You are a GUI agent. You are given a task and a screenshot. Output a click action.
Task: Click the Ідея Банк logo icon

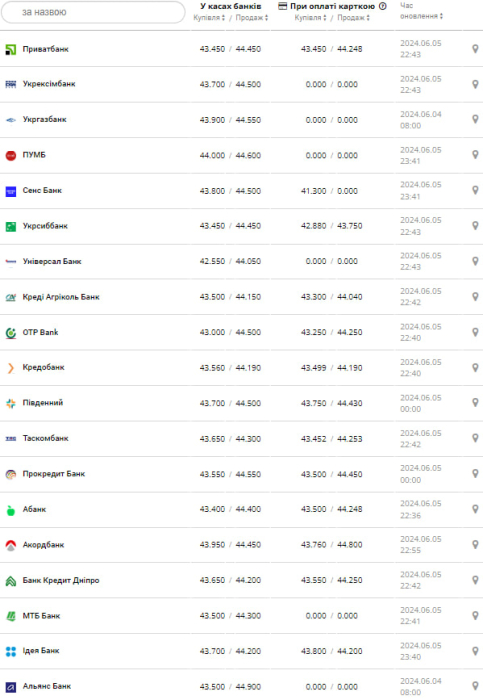coord(11,651)
